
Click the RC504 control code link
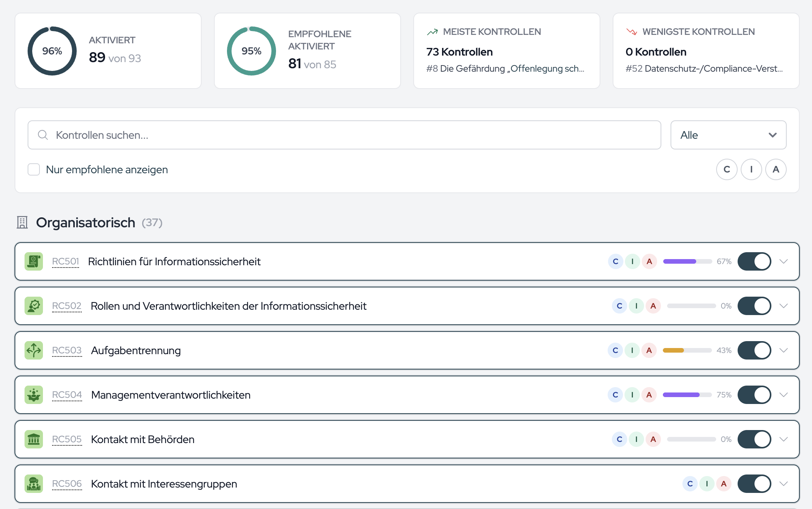67,395
